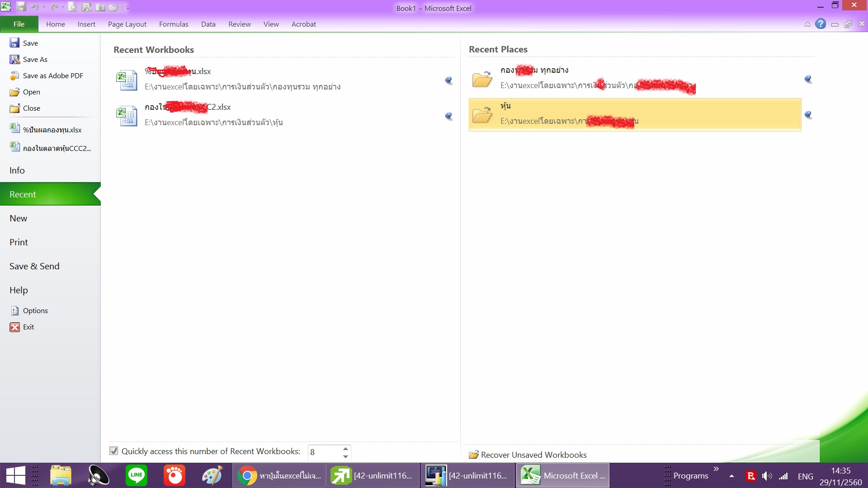Screen dimensions: 868x488
Task: Switch to the Chrome window in taskbar
Action: pyautogui.click(x=279, y=475)
